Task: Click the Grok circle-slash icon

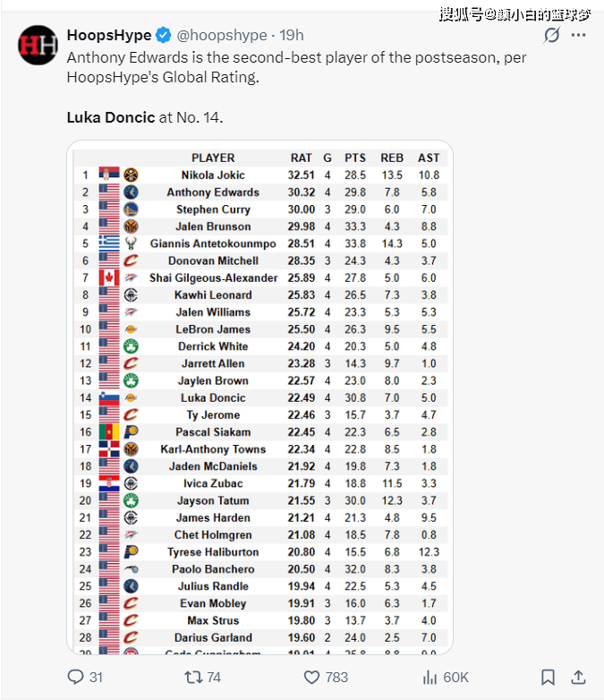Action: [x=552, y=35]
